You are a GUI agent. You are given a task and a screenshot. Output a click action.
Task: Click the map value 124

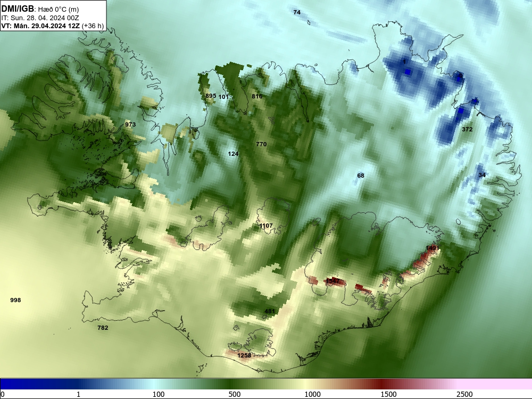(x=233, y=154)
